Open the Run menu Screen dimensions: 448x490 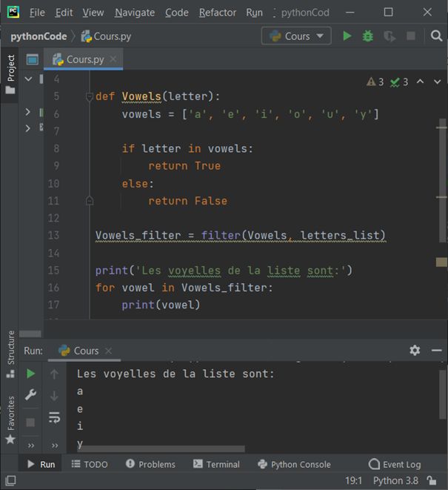pyautogui.click(x=254, y=13)
